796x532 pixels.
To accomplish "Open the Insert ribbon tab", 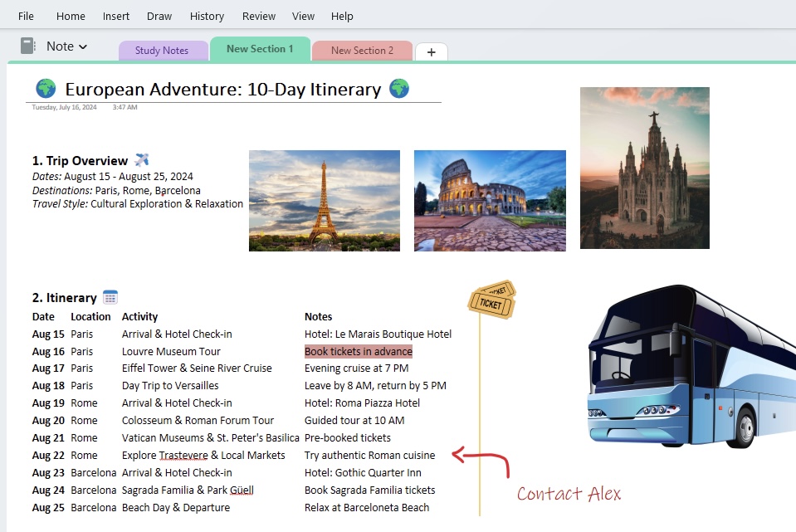I will click(115, 17).
